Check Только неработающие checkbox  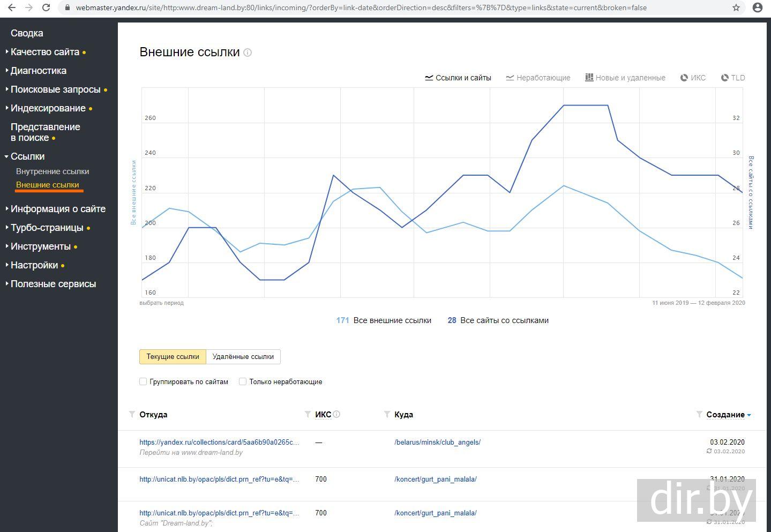243,381
